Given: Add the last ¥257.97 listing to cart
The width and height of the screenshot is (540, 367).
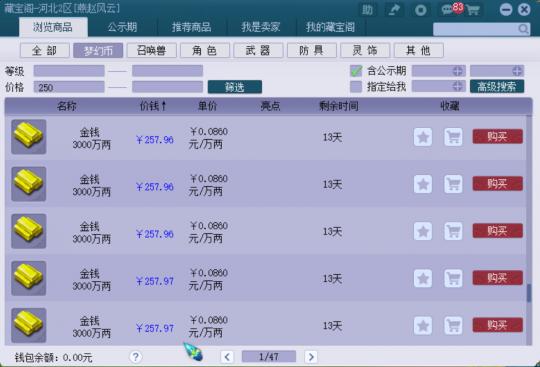Looking at the screenshot, I should click(x=453, y=325).
